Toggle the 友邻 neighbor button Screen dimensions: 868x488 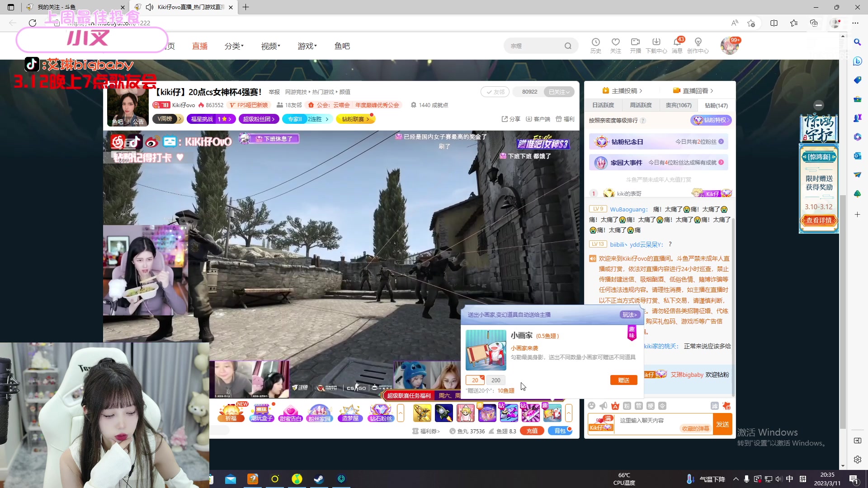click(x=495, y=92)
